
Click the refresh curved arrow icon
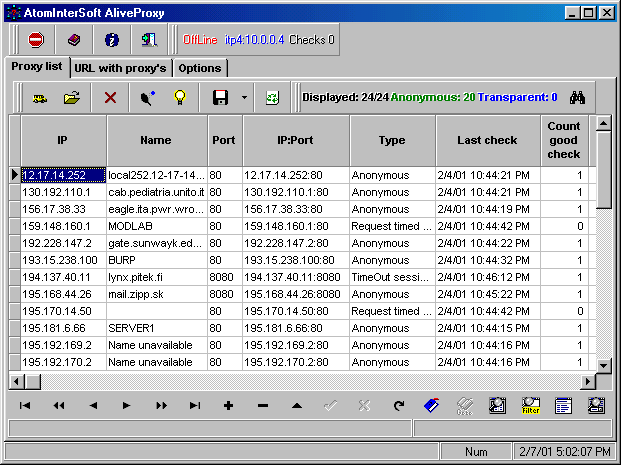click(398, 405)
